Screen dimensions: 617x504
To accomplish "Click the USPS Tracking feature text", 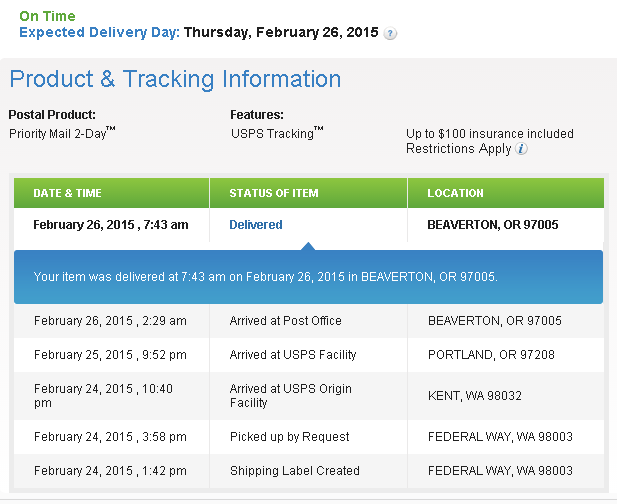I will [x=277, y=133].
